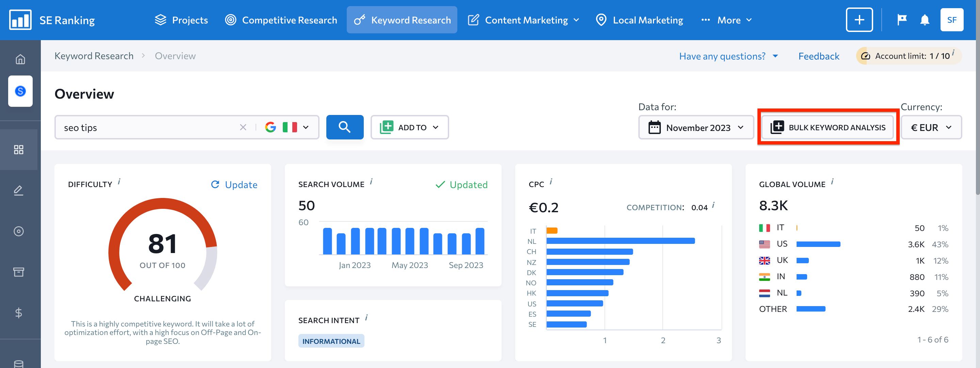Click the Account limit info icon
The height and width of the screenshot is (368, 980).
pos(953,52)
